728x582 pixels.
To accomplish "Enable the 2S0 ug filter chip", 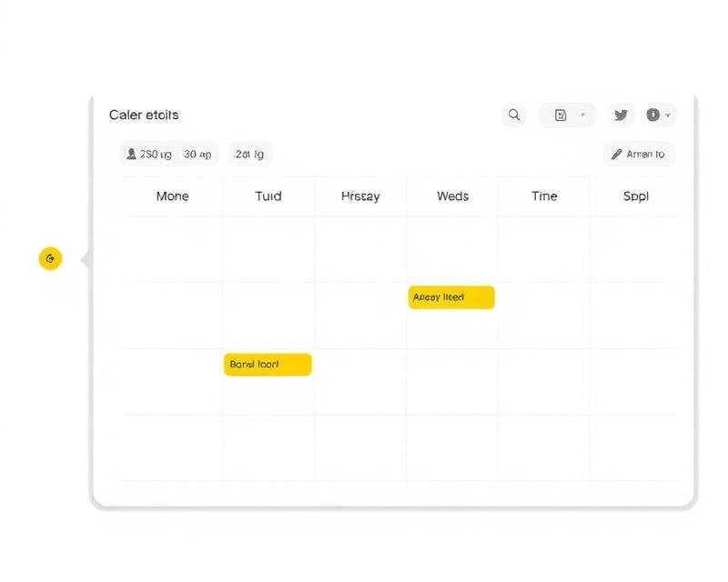I will (151, 154).
